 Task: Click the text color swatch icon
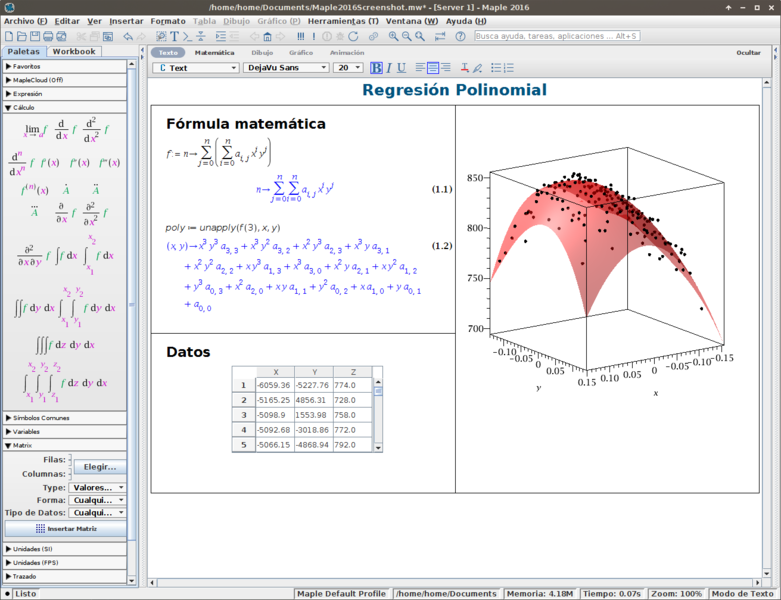coord(462,68)
